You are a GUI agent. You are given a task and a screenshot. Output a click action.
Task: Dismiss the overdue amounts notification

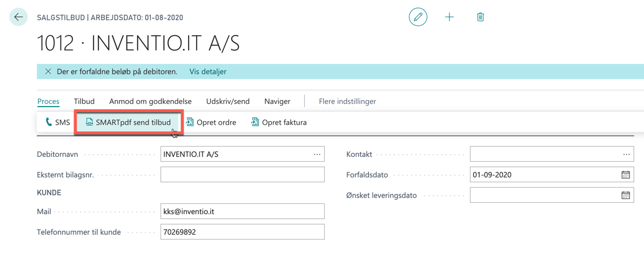(48, 71)
